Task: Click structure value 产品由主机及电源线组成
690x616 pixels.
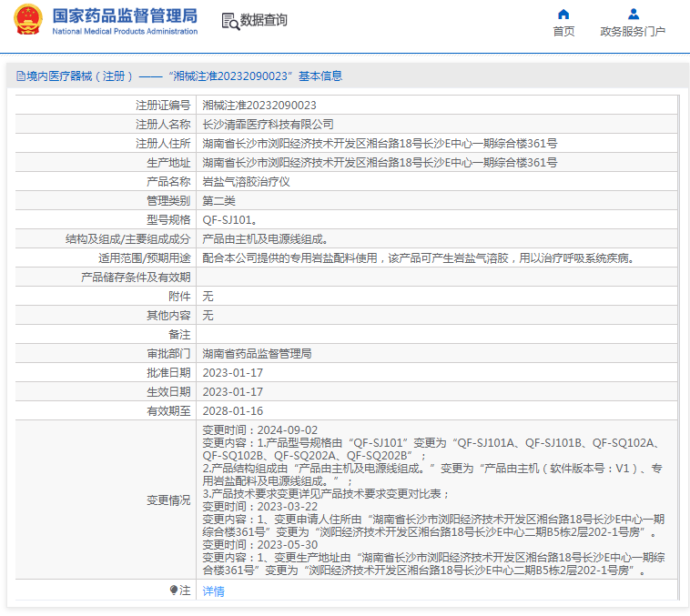Action: 265,239
